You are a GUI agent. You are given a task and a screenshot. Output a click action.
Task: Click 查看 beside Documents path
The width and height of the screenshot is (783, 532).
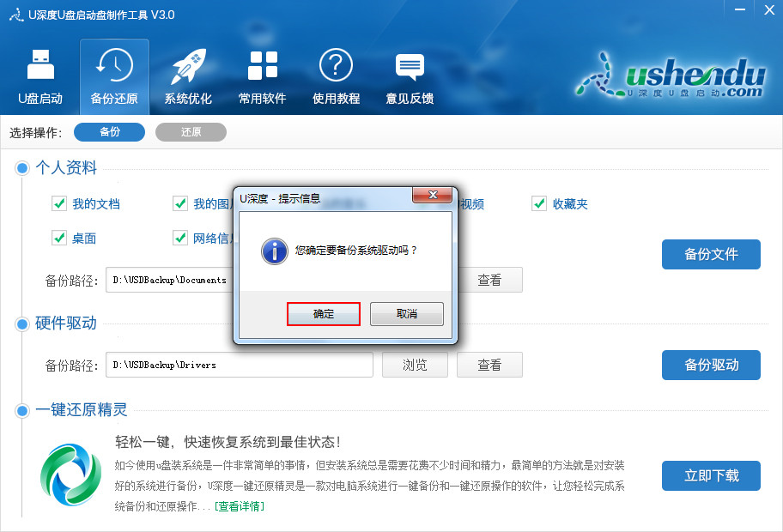click(x=489, y=280)
